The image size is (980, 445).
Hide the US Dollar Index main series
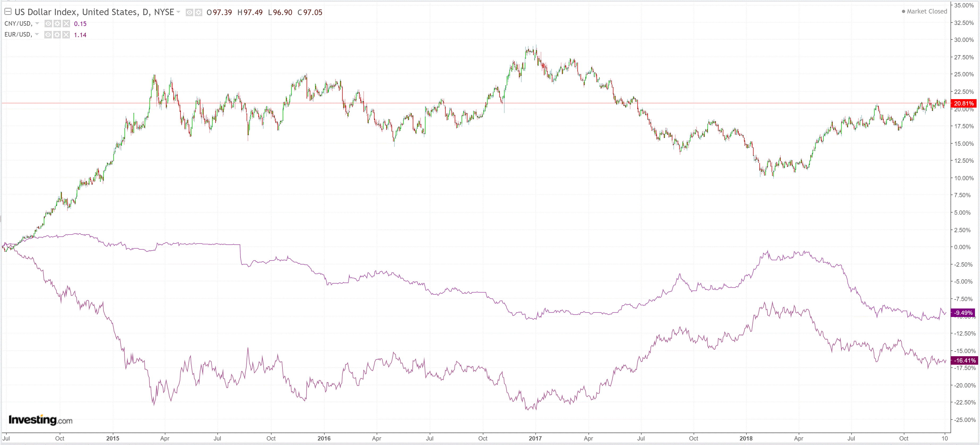tap(190, 12)
